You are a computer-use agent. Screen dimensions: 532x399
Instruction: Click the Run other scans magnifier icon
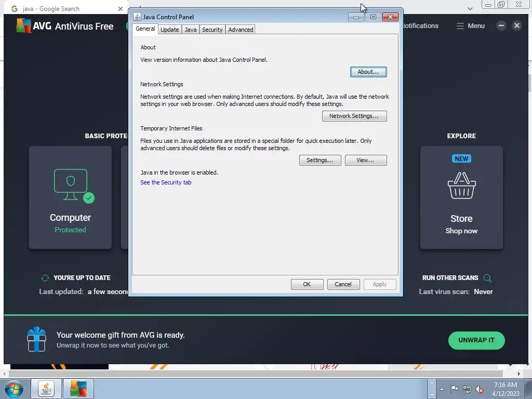pyautogui.click(x=487, y=278)
